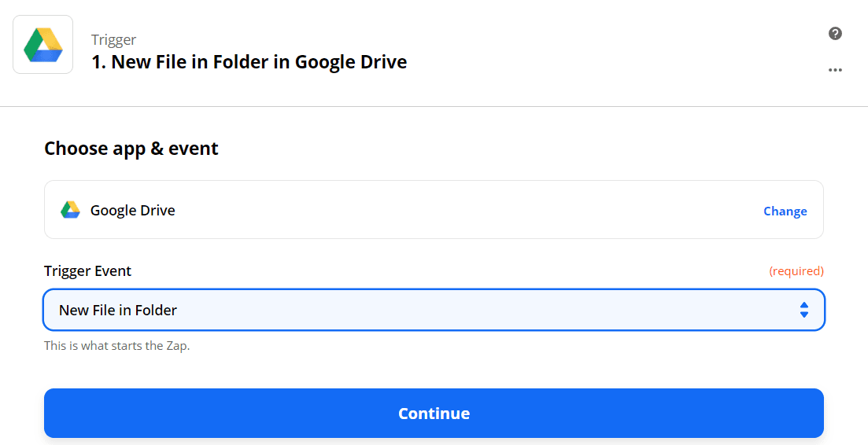Click the small Google Drive logo in app row
Screen dimensions: 868x445
70,210
